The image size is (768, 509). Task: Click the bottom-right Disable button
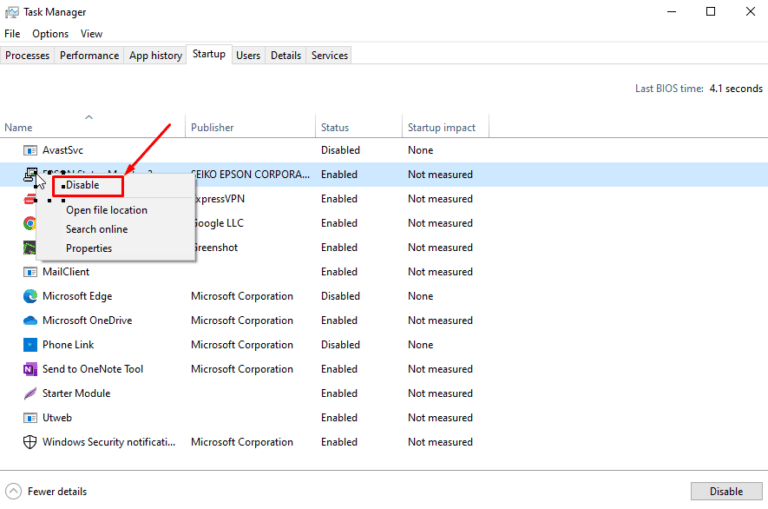coord(726,491)
